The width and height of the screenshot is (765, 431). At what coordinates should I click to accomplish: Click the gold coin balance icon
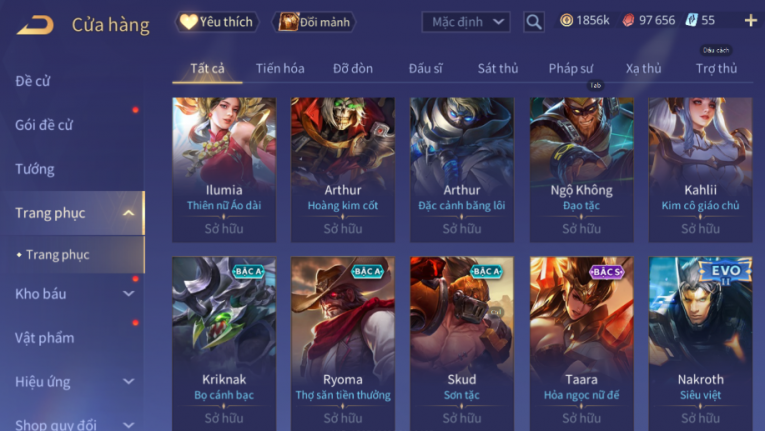click(566, 21)
